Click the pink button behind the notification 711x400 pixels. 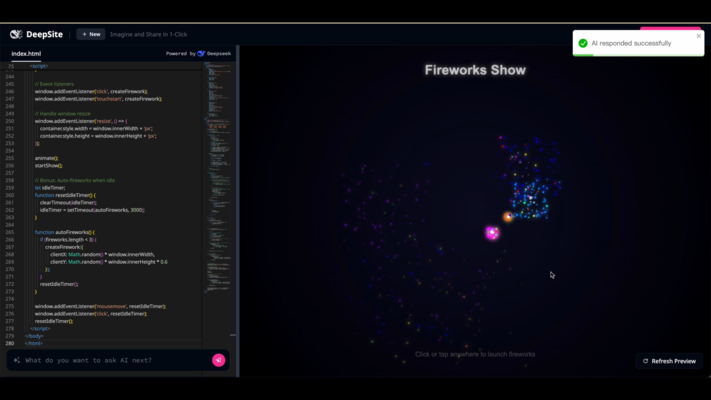tap(670, 29)
